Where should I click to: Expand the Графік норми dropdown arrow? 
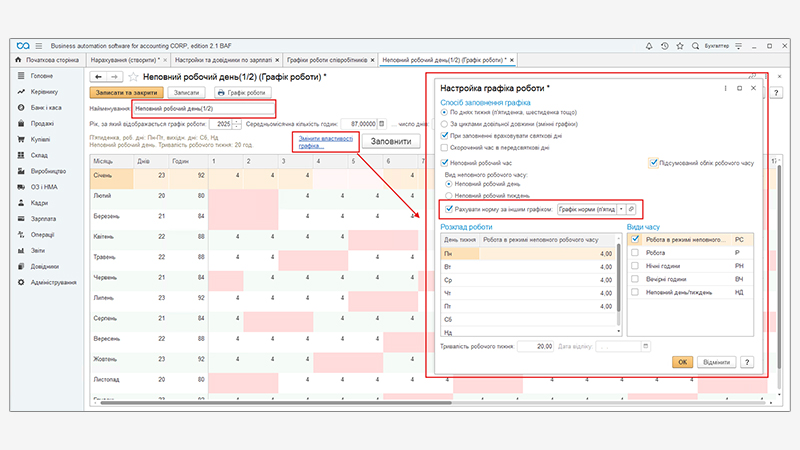[x=621, y=209]
